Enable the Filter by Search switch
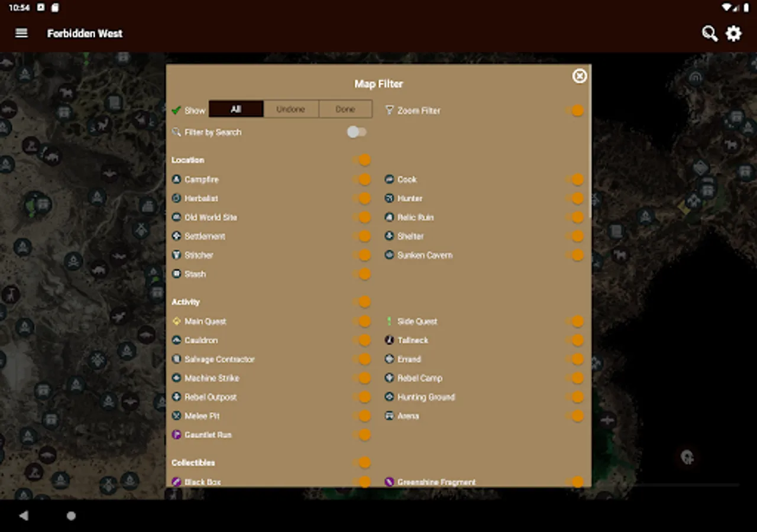Image resolution: width=757 pixels, height=532 pixels. click(357, 132)
